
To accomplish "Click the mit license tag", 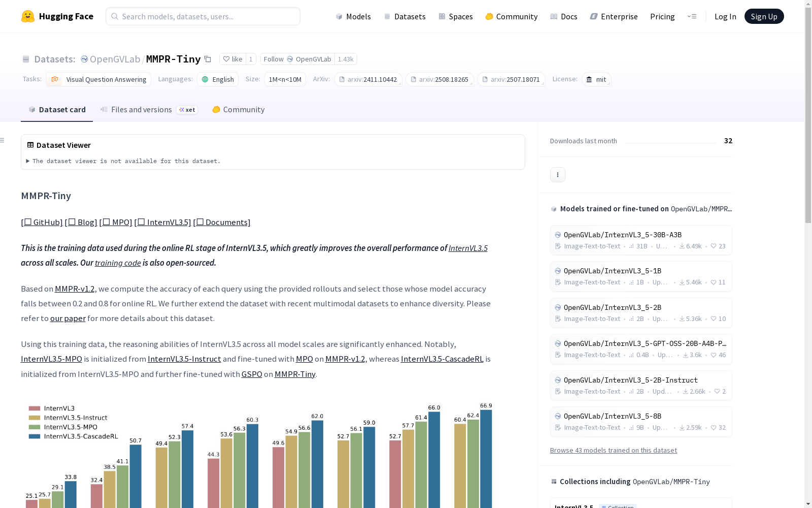I will click(596, 79).
